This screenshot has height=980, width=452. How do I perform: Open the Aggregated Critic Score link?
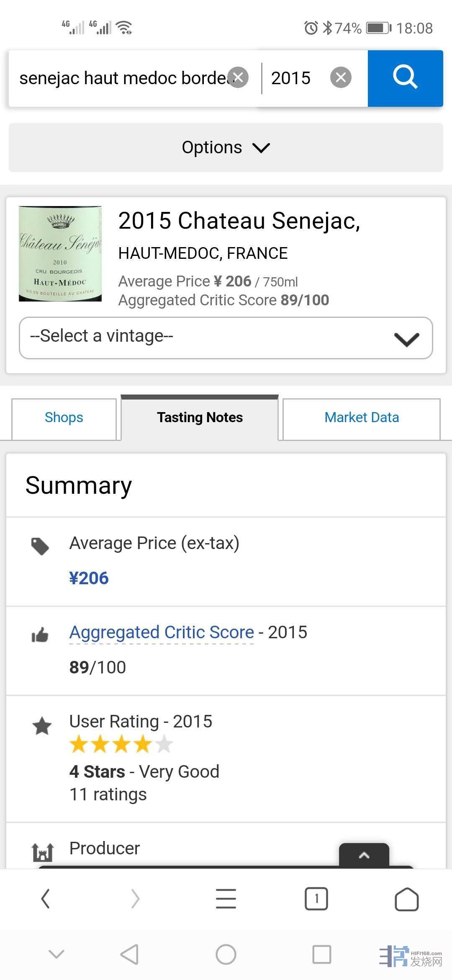162,632
